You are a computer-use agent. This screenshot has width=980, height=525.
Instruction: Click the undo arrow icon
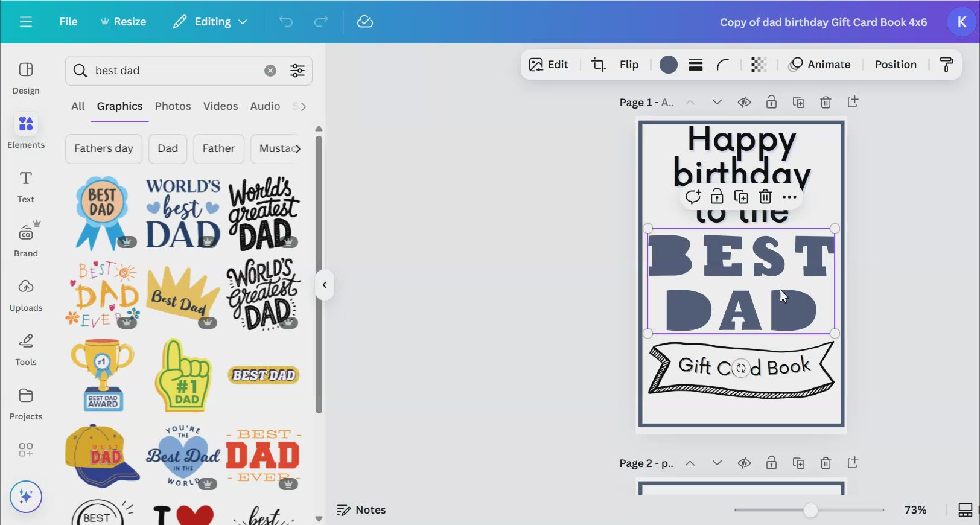point(286,22)
